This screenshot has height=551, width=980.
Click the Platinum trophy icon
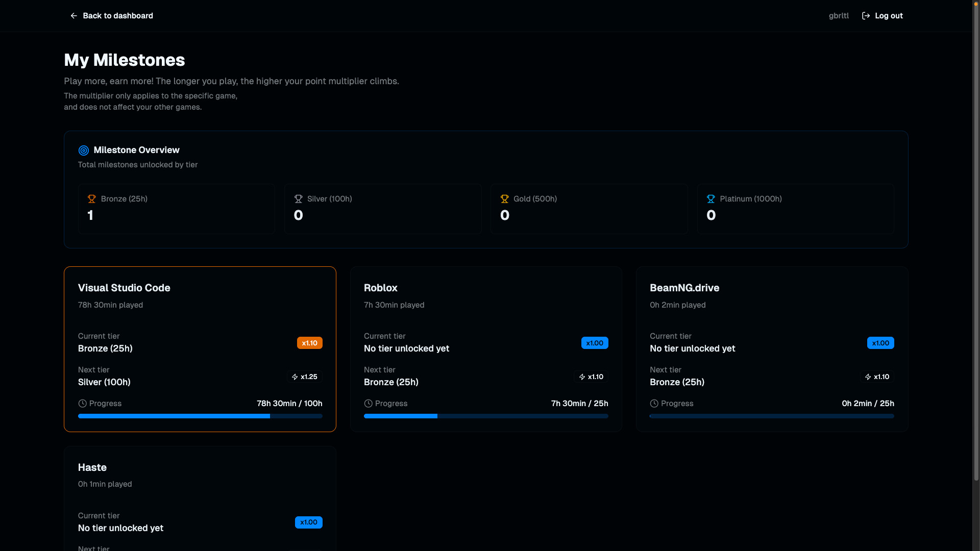click(x=710, y=199)
